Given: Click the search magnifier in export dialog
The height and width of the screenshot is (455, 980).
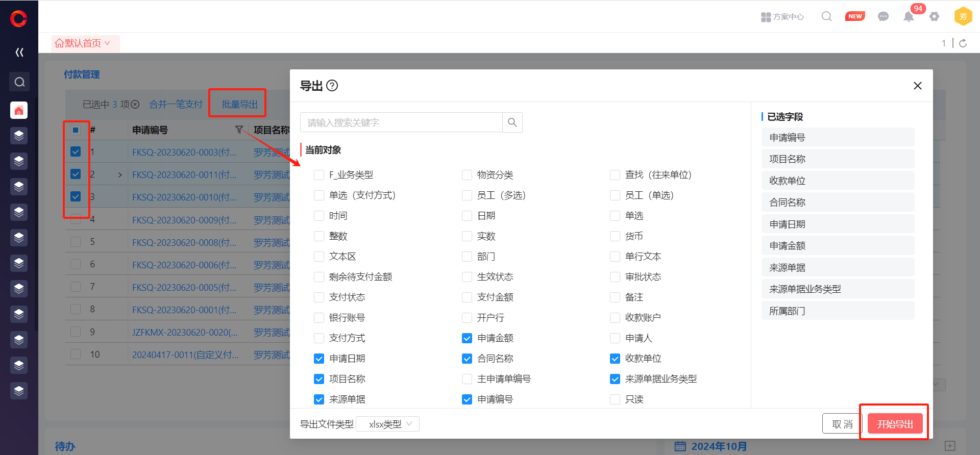Looking at the screenshot, I should tap(512, 122).
